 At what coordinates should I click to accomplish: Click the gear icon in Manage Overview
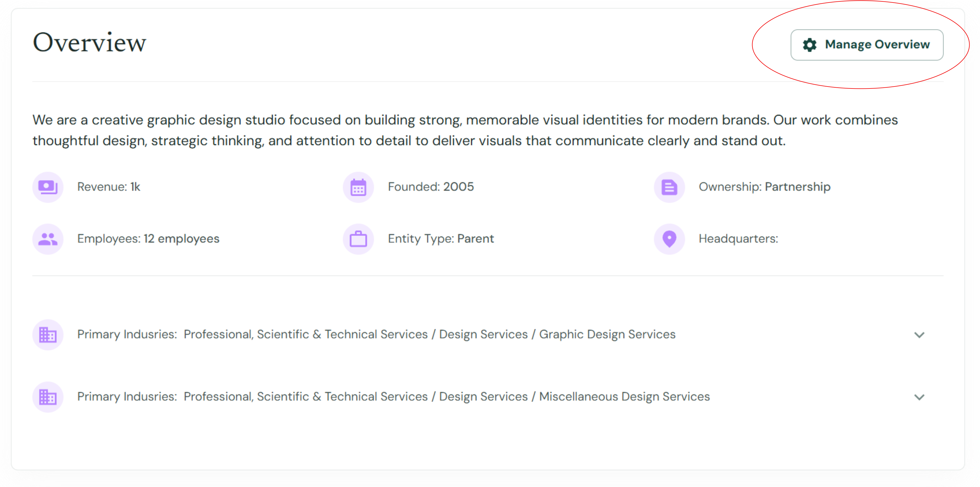tap(810, 45)
